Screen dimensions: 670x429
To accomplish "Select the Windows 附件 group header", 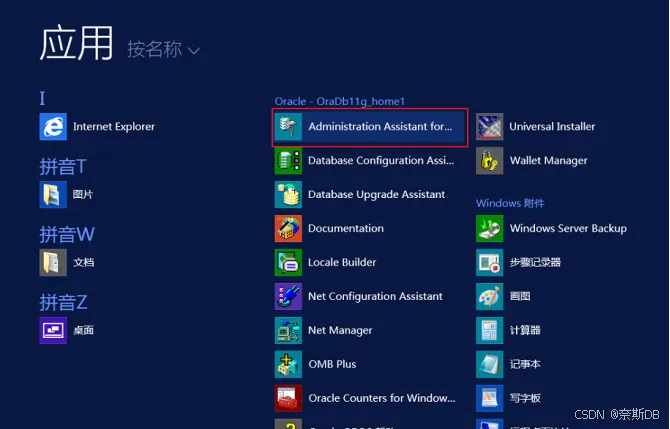I will [x=510, y=203].
